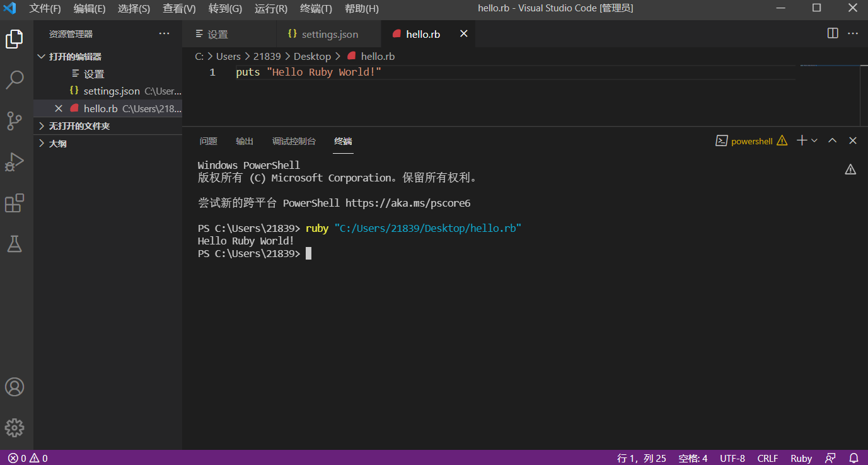
Task: Create a new terminal with the plus icon
Action: [802, 141]
